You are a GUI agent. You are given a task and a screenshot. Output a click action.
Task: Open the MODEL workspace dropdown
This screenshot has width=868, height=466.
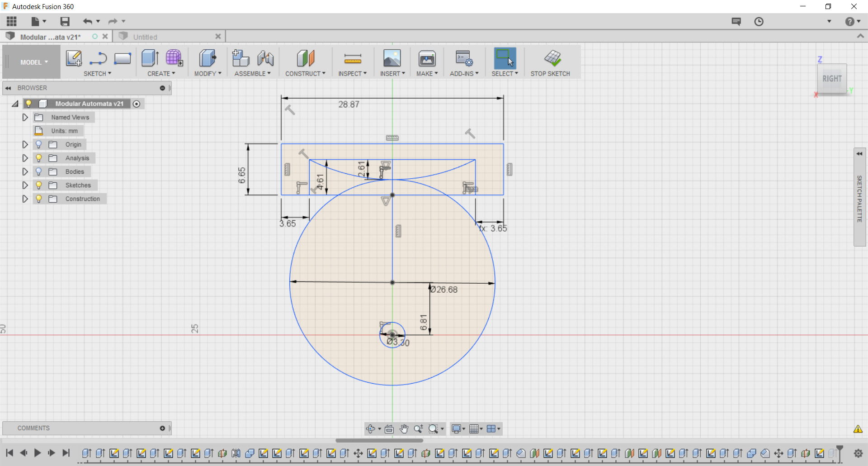pyautogui.click(x=34, y=62)
